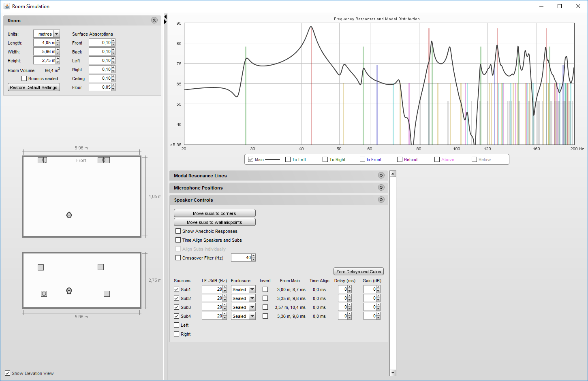
Task: Expand the Modal Resonance Lines panel
Action: tap(381, 175)
